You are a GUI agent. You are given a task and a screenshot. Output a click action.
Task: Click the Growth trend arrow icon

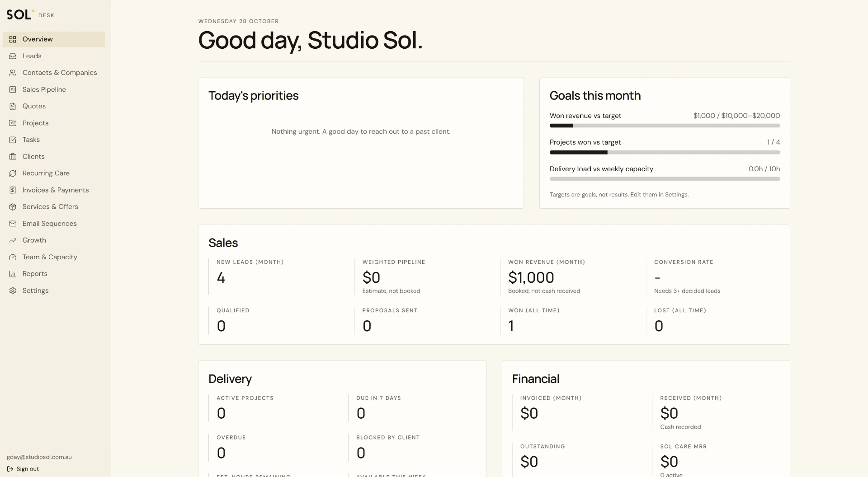point(13,240)
